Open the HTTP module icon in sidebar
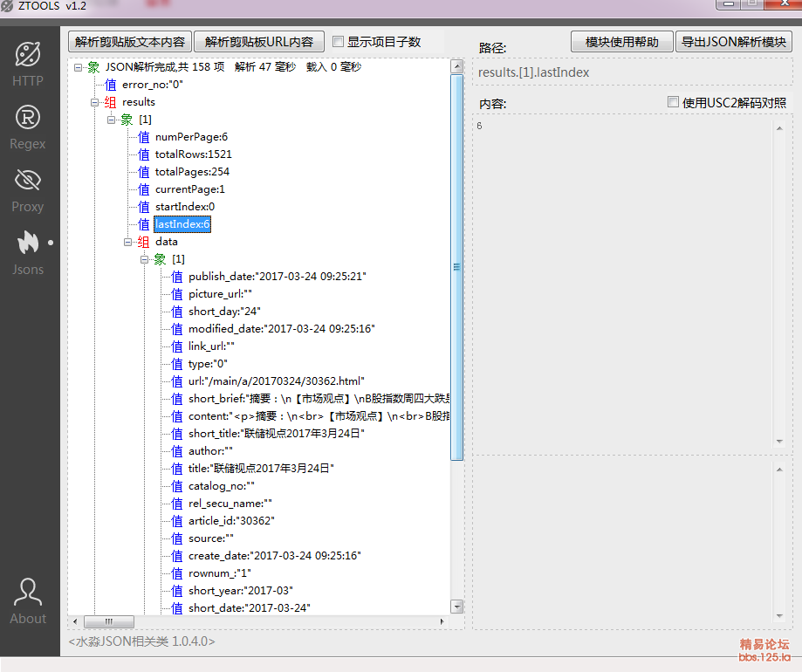This screenshot has height=672, width=802. 28,54
